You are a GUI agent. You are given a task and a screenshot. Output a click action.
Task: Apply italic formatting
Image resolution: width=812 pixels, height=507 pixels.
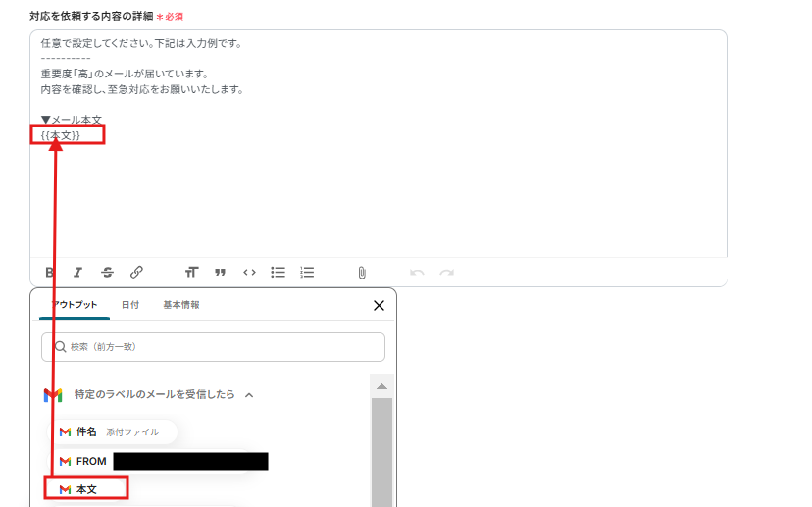point(77,272)
